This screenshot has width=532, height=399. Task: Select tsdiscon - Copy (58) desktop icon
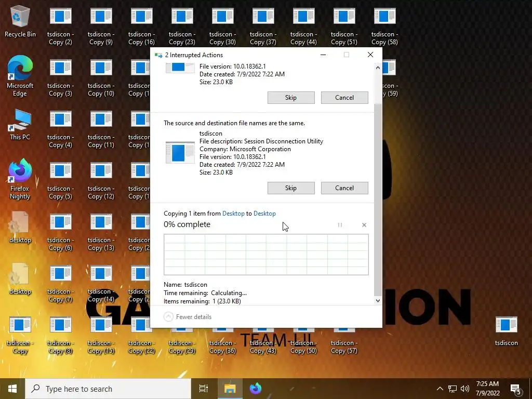click(x=384, y=27)
